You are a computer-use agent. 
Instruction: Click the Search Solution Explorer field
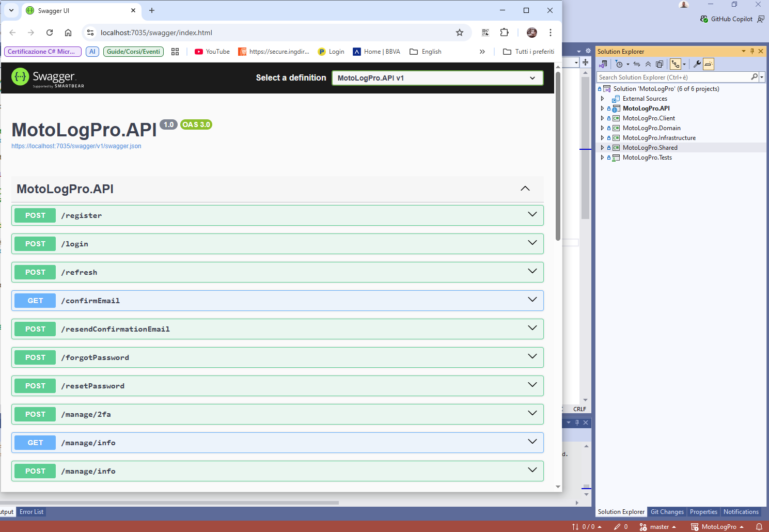[x=673, y=77]
